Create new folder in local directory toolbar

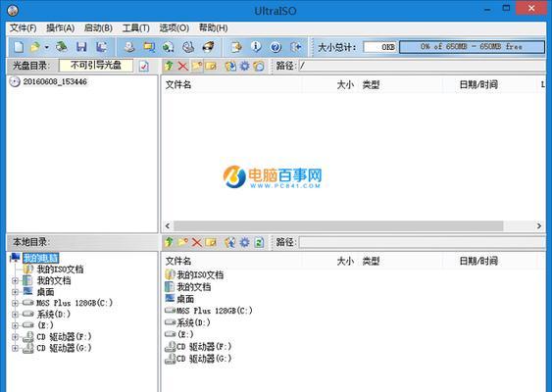182,242
